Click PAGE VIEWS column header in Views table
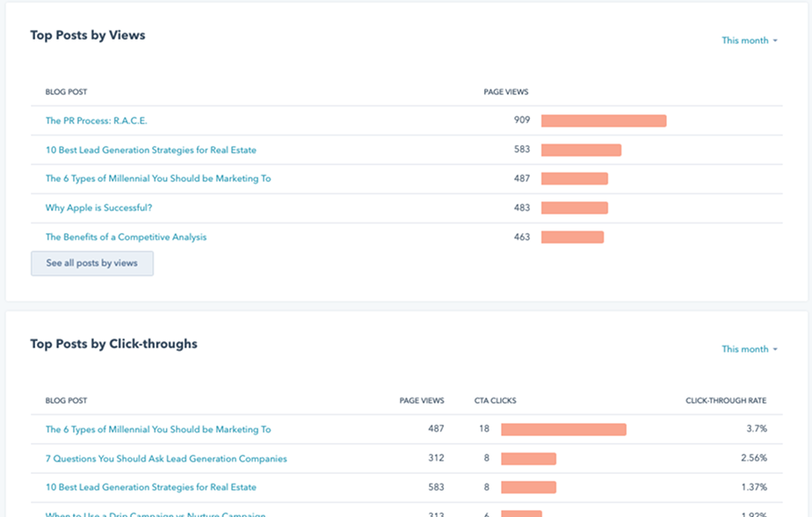This screenshot has height=517, width=812. click(506, 92)
